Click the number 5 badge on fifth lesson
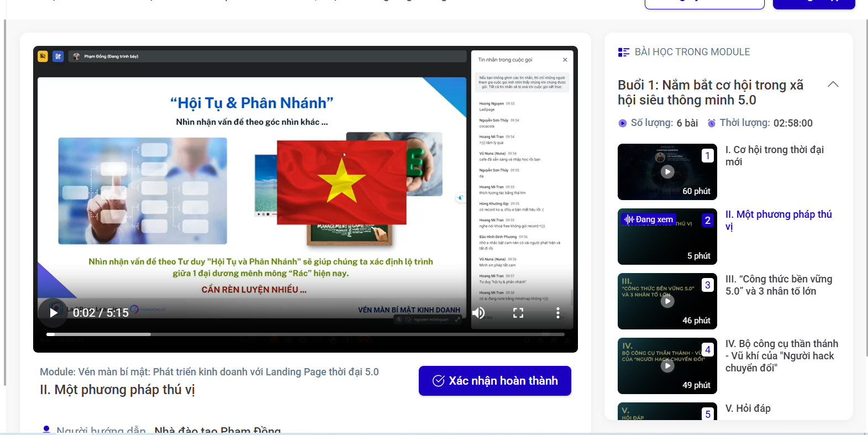Image resolution: width=868 pixels, height=435 pixels. 708,414
